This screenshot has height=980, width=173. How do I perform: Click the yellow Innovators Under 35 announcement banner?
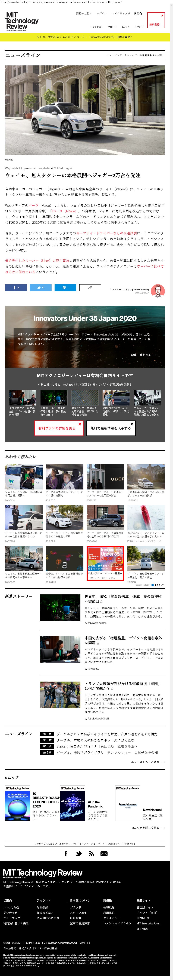pos(85,37)
